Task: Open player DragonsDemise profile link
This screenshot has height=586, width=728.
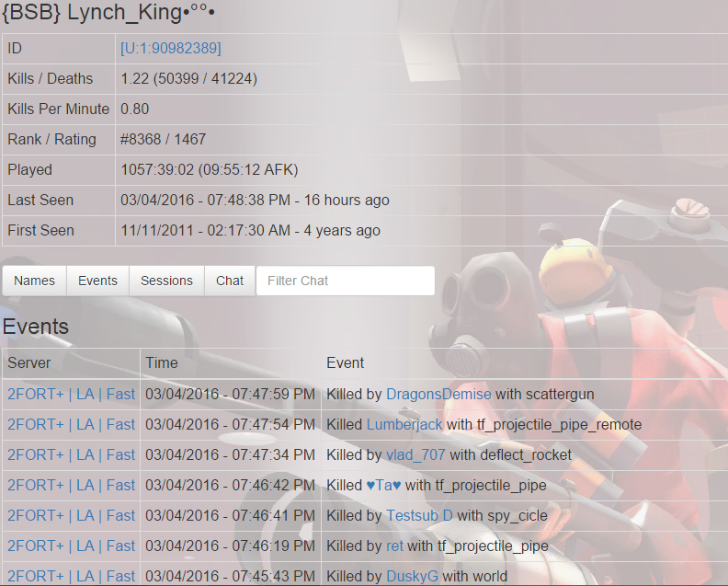Action: [x=438, y=394]
